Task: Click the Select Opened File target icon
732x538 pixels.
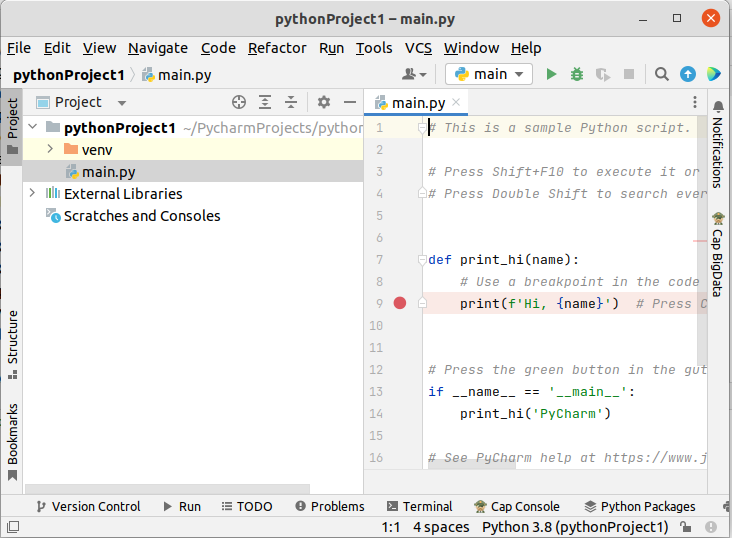Action: (238, 102)
